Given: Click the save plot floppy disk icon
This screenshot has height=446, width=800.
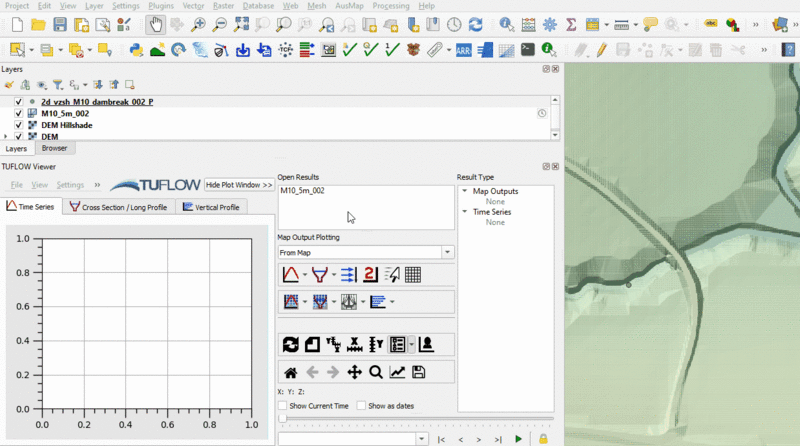Looking at the screenshot, I should (x=418, y=372).
